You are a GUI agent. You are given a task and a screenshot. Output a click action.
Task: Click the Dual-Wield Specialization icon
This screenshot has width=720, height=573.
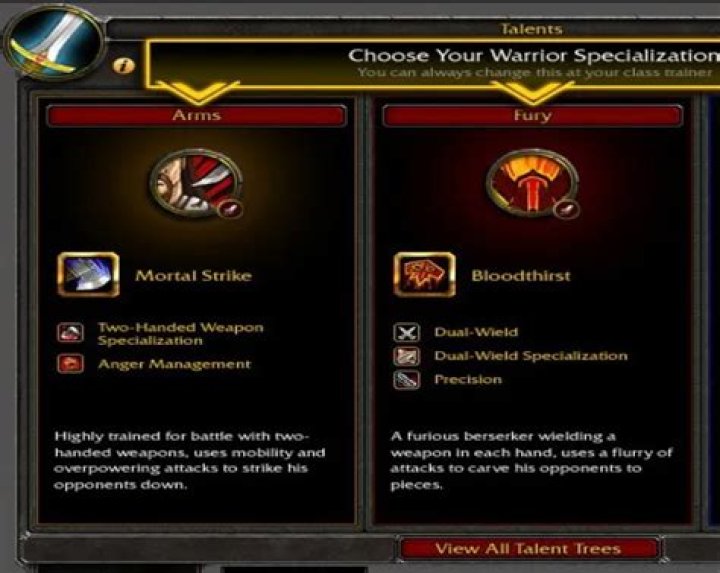(x=407, y=356)
